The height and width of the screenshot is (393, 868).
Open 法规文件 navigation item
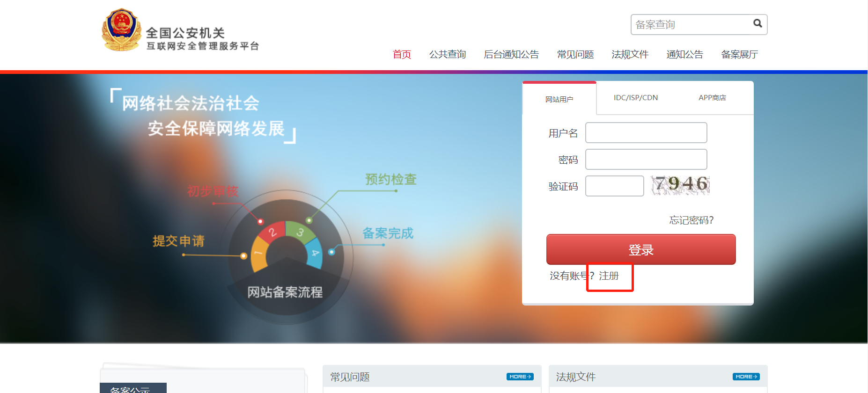[x=630, y=54]
